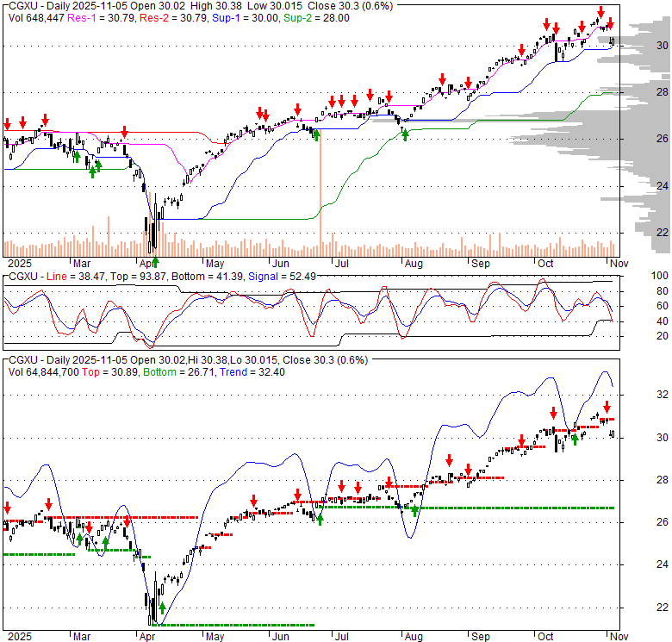Image resolution: width=672 pixels, height=642 pixels.
Task: Click the Line = 38.47 oscillator label
Action: pos(71,275)
